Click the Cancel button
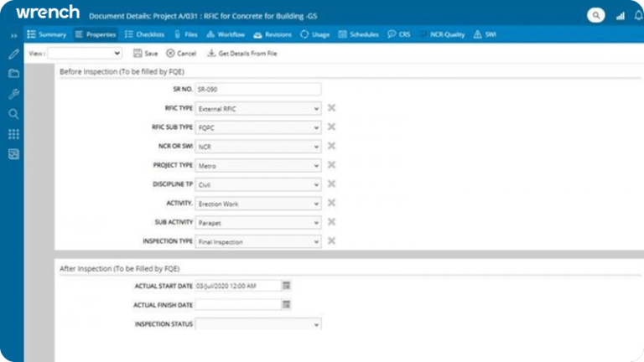This screenshot has width=644, height=362. [x=181, y=54]
